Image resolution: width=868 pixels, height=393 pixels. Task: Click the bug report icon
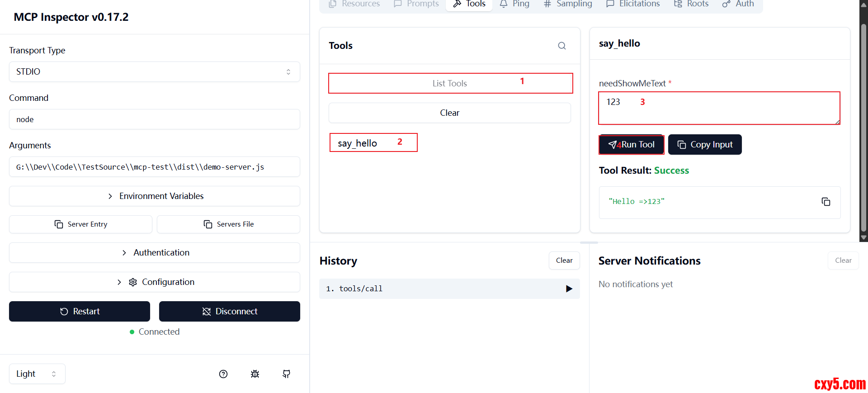tap(255, 374)
